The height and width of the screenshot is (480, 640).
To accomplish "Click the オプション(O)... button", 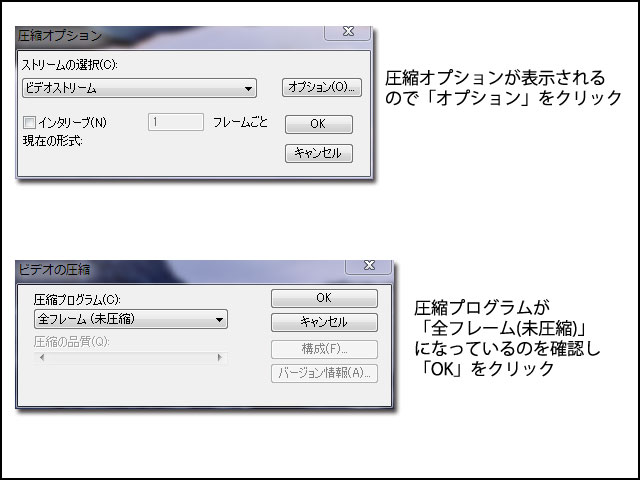I will (x=322, y=87).
